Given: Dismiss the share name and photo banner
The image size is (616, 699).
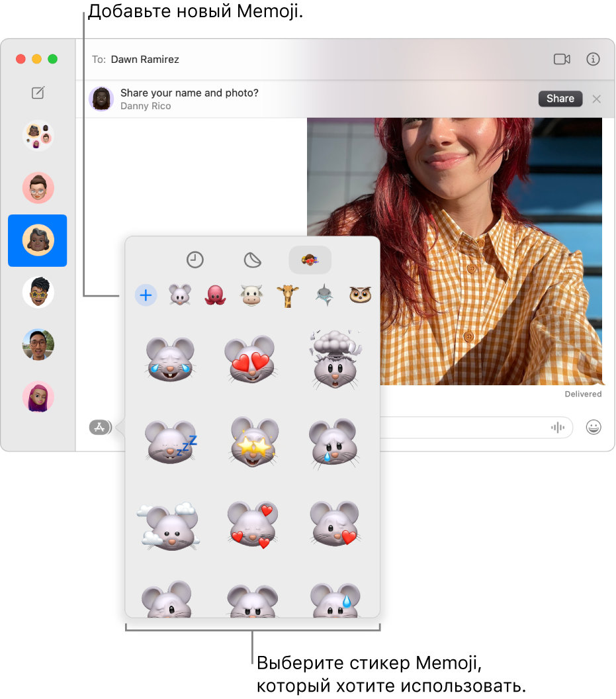Looking at the screenshot, I should [596, 99].
